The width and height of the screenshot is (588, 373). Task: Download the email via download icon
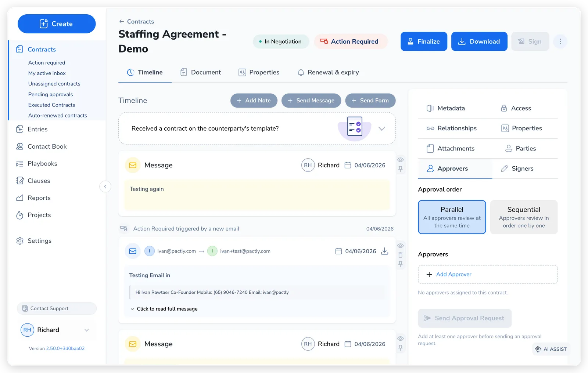pyautogui.click(x=384, y=251)
